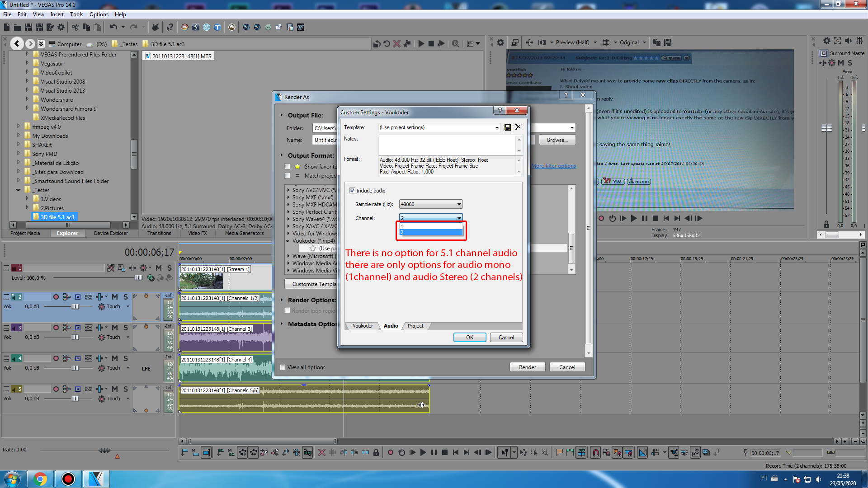
Task: Click Stop in the bottom transport bar
Action: pyautogui.click(x=445, y=452)
